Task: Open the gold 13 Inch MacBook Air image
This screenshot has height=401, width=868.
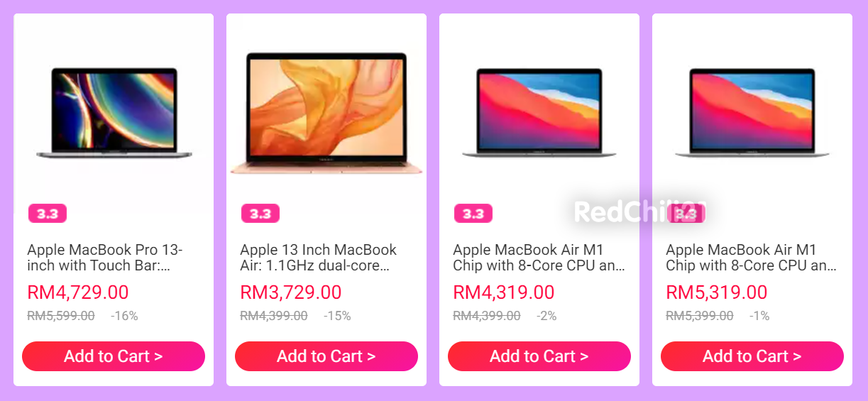Action: 326,112
